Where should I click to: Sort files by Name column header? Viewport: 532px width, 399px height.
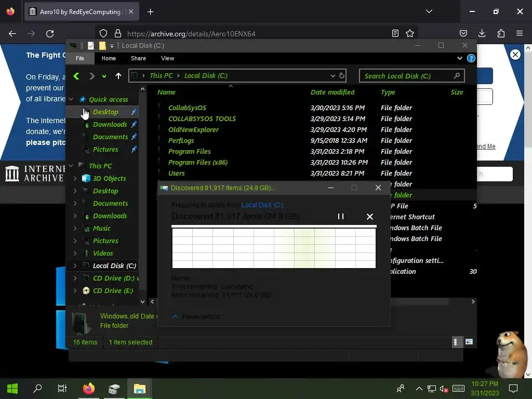click(x=166, y=92)
